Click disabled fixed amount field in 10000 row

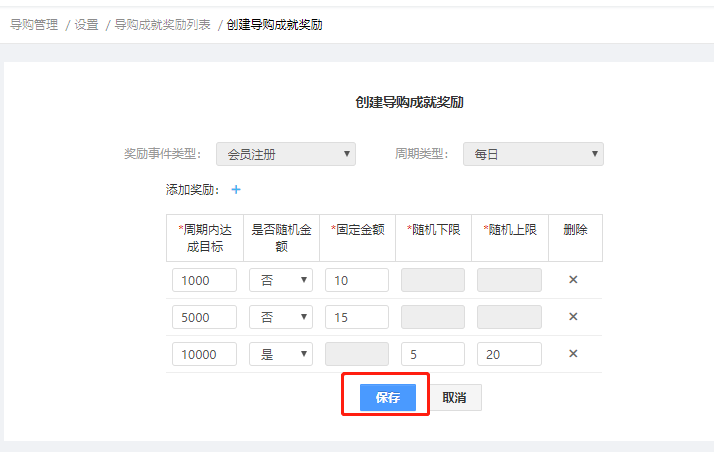[357, 354]
